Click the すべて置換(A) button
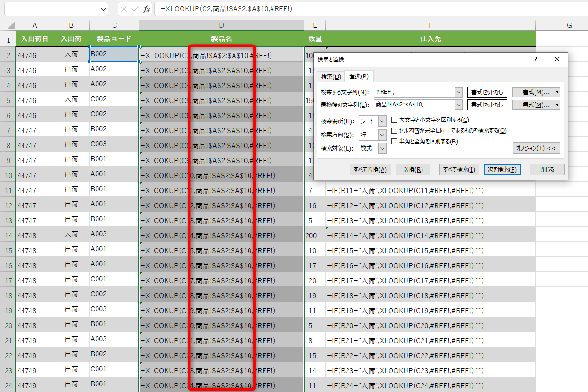 370,170
